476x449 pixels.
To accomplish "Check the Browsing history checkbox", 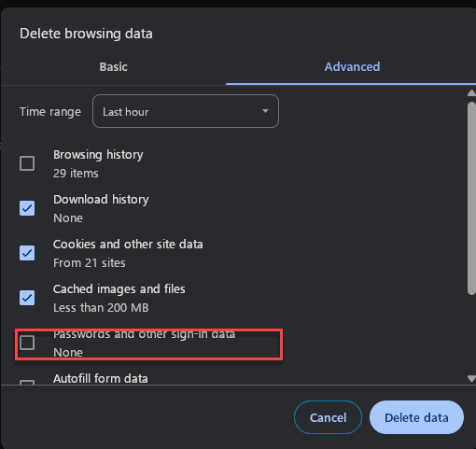I will tap(27, 163).
